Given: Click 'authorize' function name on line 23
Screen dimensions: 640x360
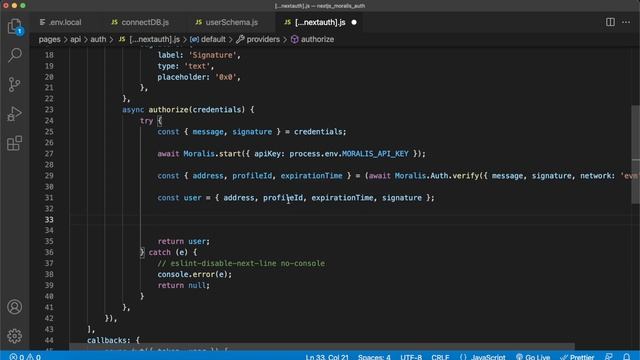Looking at the screenshot, I should 168,110.
